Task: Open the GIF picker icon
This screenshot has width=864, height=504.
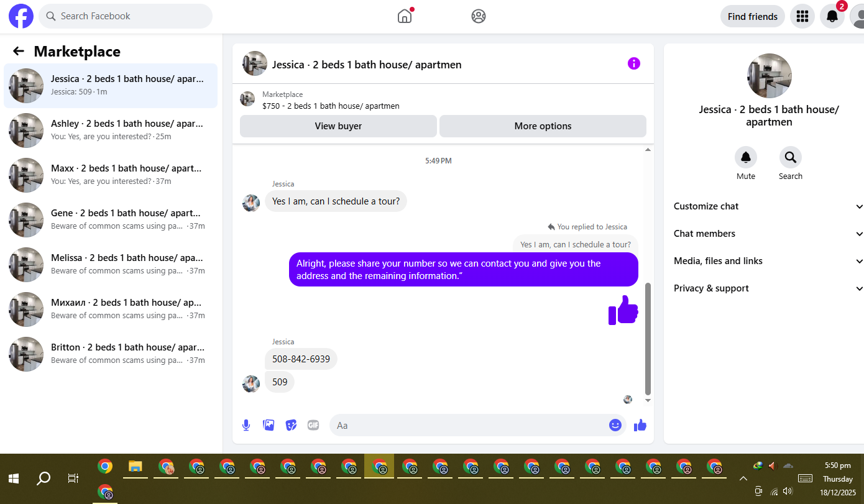Action: pyautogui.click(x=313, y=425)
